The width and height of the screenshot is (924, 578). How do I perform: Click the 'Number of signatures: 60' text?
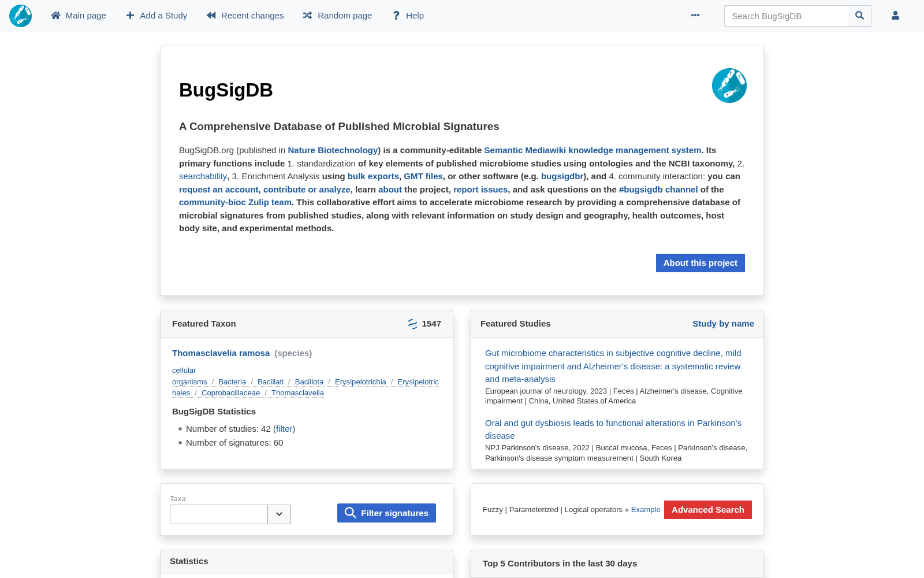234,443
